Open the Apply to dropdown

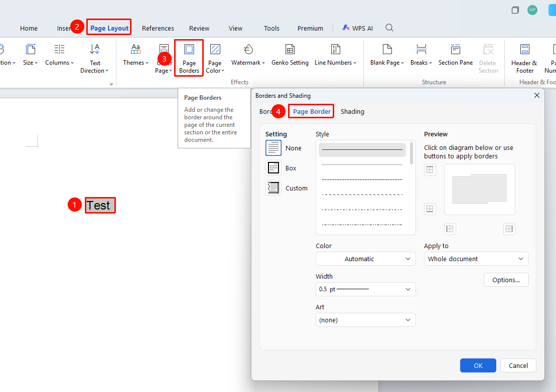pos(476,259)
